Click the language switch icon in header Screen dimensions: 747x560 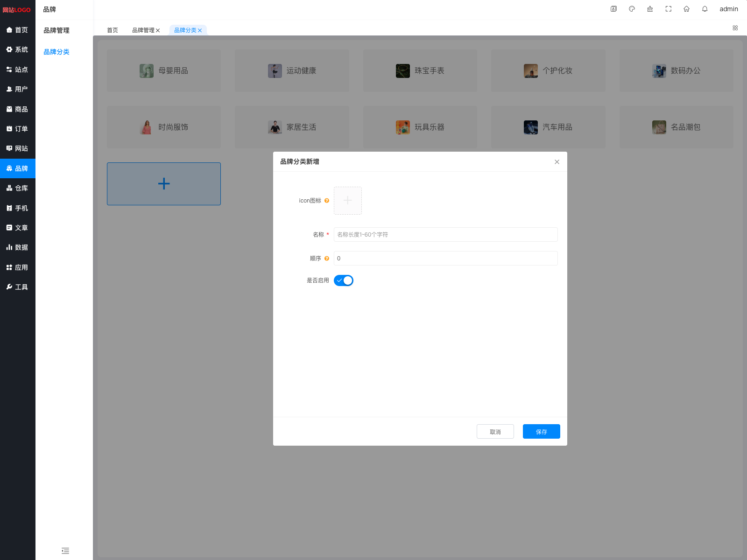click(613, 9)
